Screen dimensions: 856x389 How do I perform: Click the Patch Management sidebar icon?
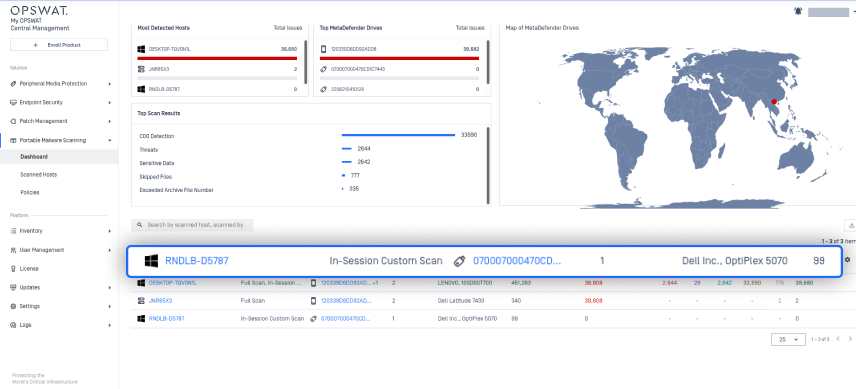(14, 121)
